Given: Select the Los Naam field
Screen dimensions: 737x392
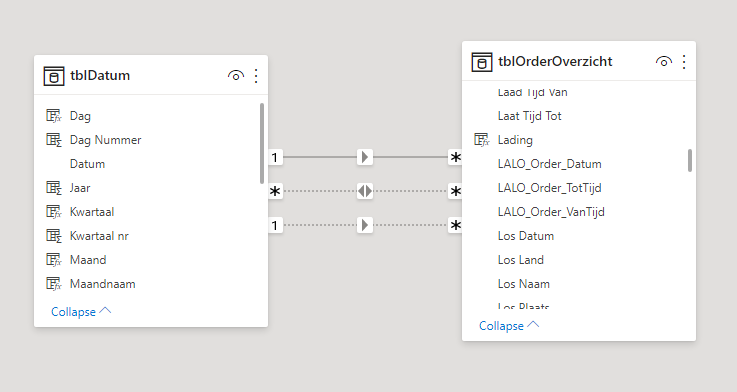Looking at the screenshot, I should (524, 283).
